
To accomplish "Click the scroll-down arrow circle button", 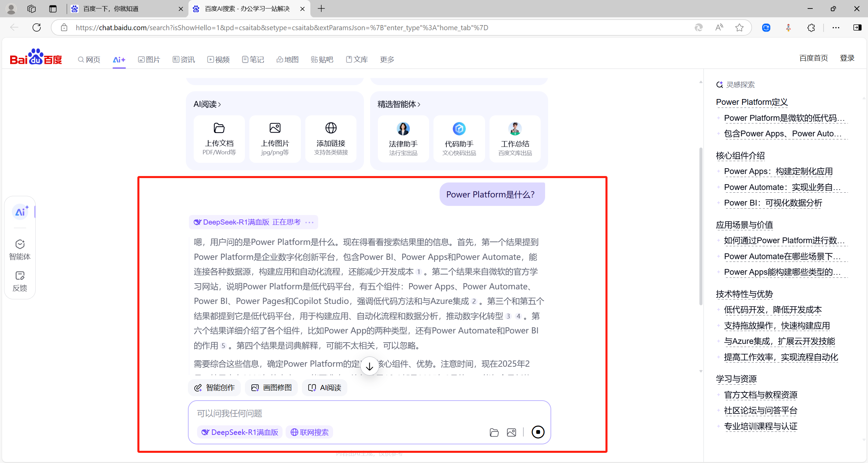I will coord(369,366).
